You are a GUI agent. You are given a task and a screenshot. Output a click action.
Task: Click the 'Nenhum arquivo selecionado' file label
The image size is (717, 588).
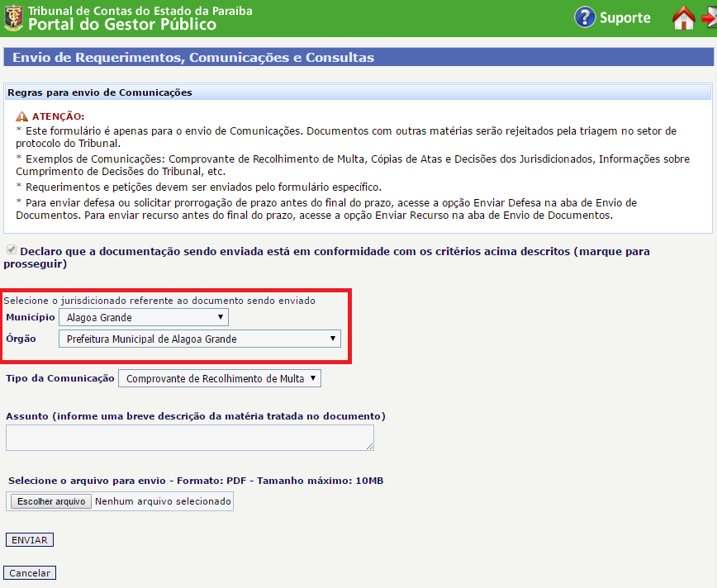163,501
